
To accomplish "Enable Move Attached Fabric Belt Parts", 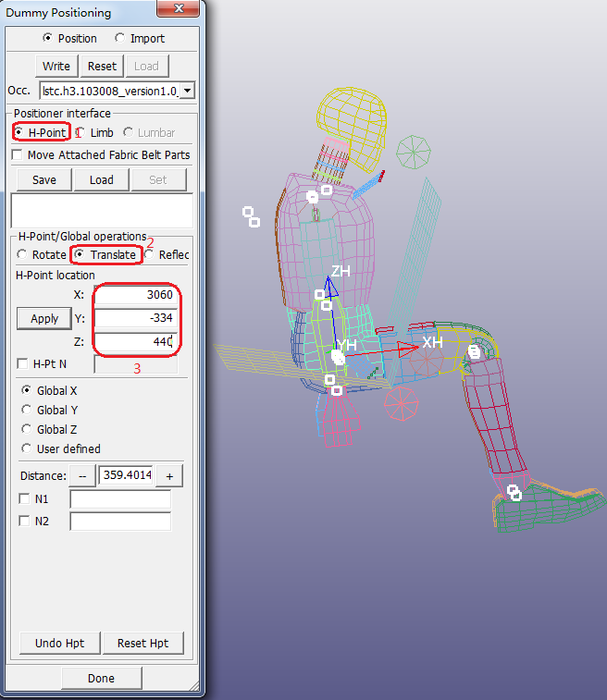I will [x=18, y=155].
